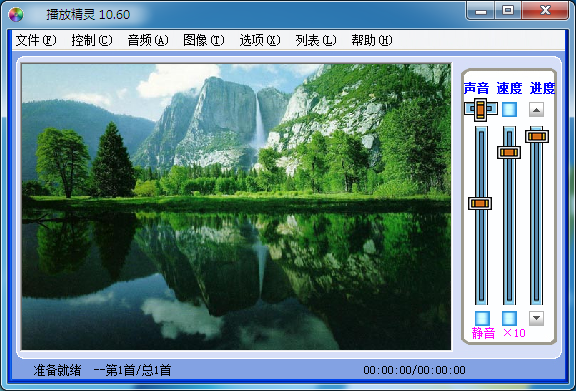Open the 帮助(H) menu

pos(372,40)
